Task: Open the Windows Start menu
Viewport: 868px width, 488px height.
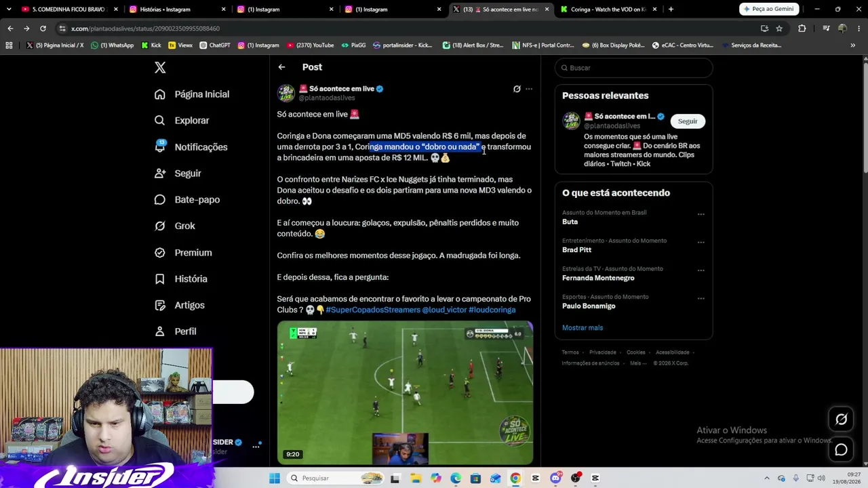Action: 275,479
